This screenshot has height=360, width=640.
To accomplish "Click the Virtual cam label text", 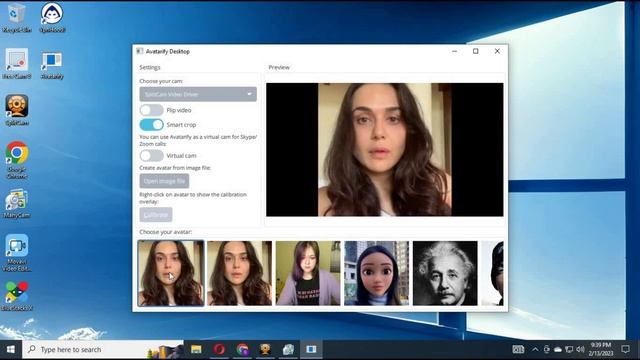I will (181, 156).
